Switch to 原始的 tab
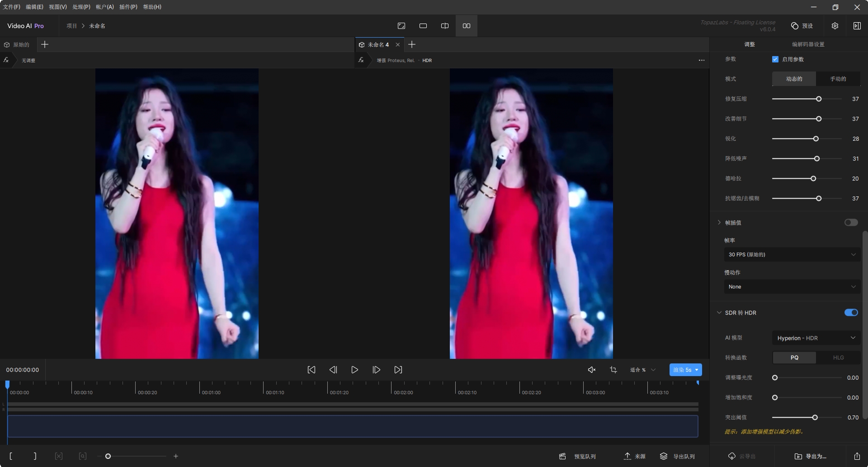Viewport: 868px width, 467px height. click(17, 44)
